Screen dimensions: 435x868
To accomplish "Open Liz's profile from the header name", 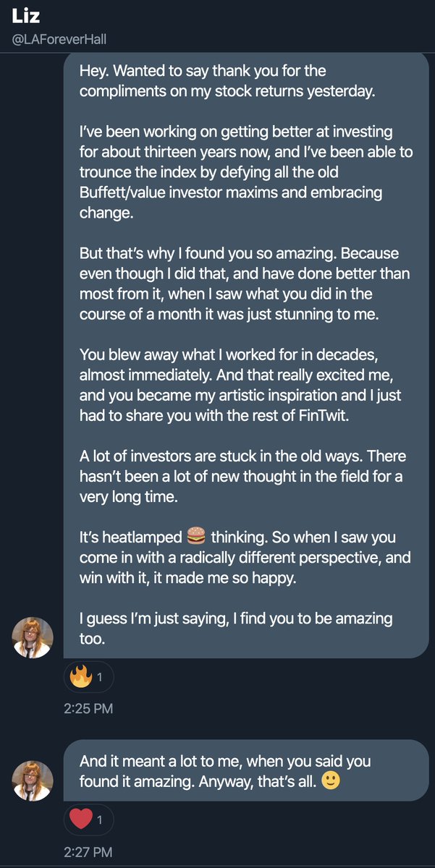I will click(x=26, y=16).
